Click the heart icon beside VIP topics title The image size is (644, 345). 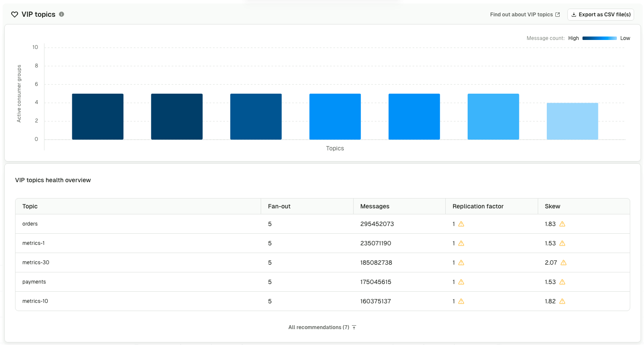coord(15,14)
